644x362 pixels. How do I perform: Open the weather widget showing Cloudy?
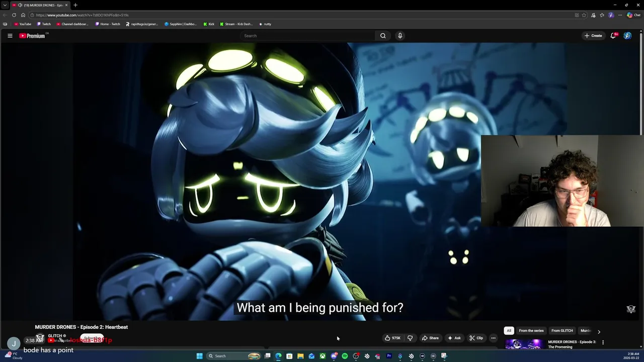13,356
